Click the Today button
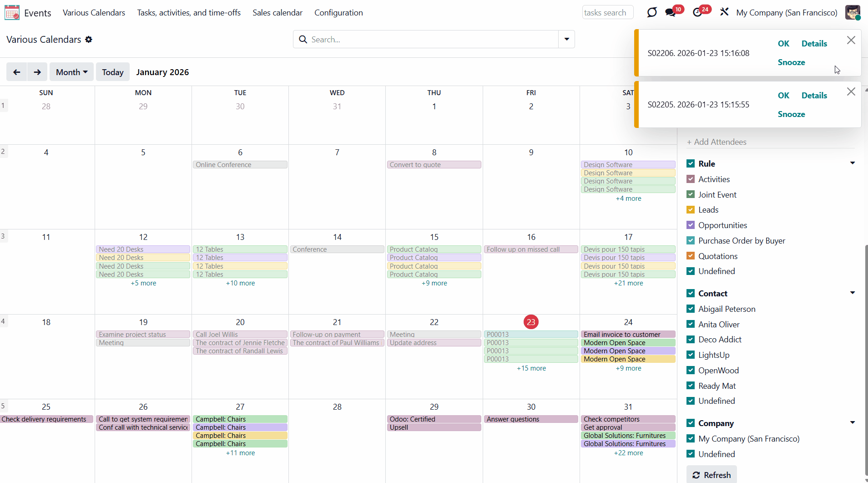 pyautogui.click(x=112, y=72)
